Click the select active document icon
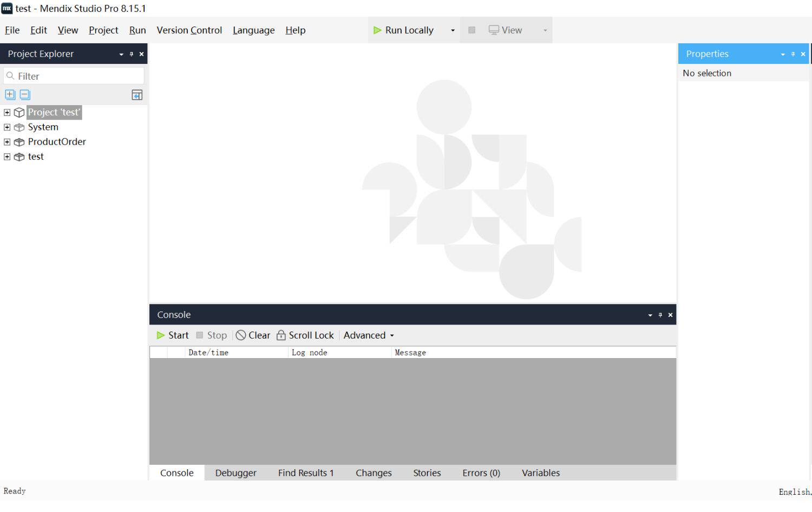This screenshot has height=512, width=812. click(137, 95)
